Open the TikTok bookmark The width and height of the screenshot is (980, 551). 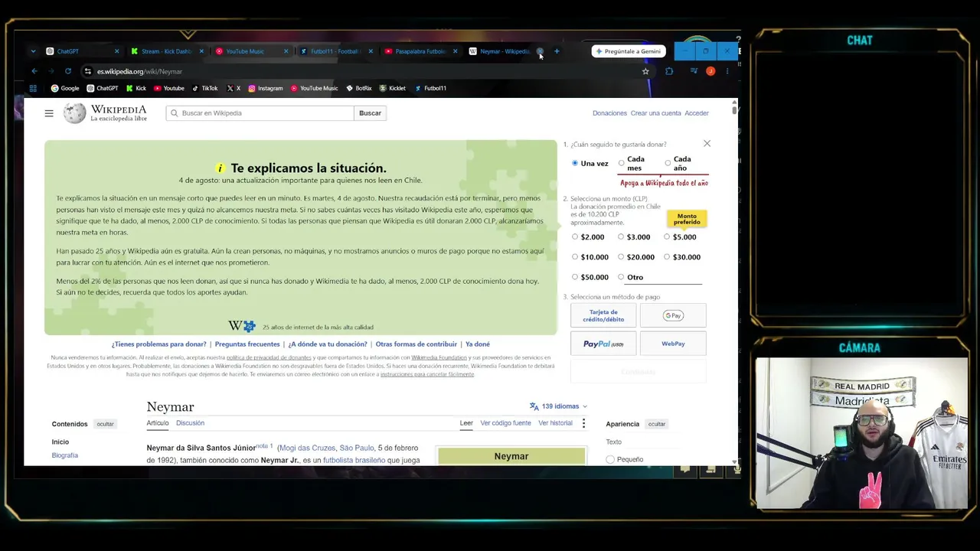[x=205, y=88]
